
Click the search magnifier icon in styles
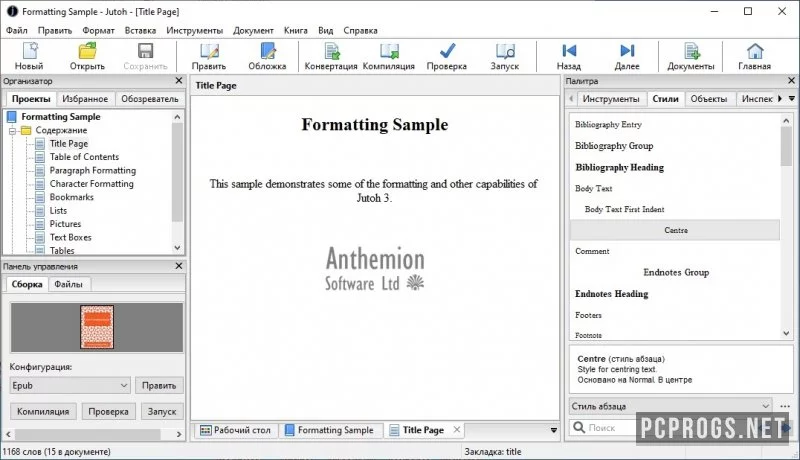pos(579,427)
